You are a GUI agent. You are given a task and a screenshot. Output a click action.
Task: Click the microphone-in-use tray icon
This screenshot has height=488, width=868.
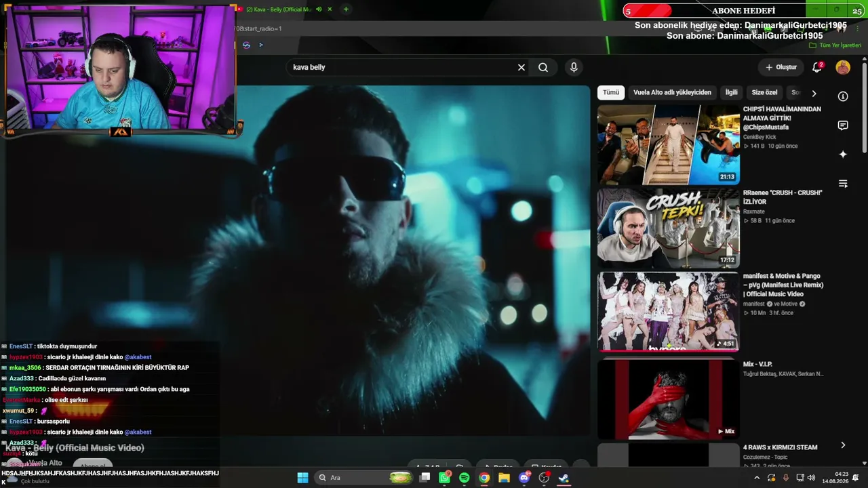pos(786,478)
